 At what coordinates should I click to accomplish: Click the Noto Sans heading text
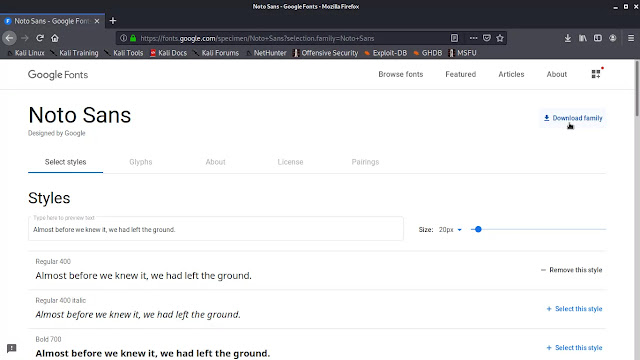80,115
